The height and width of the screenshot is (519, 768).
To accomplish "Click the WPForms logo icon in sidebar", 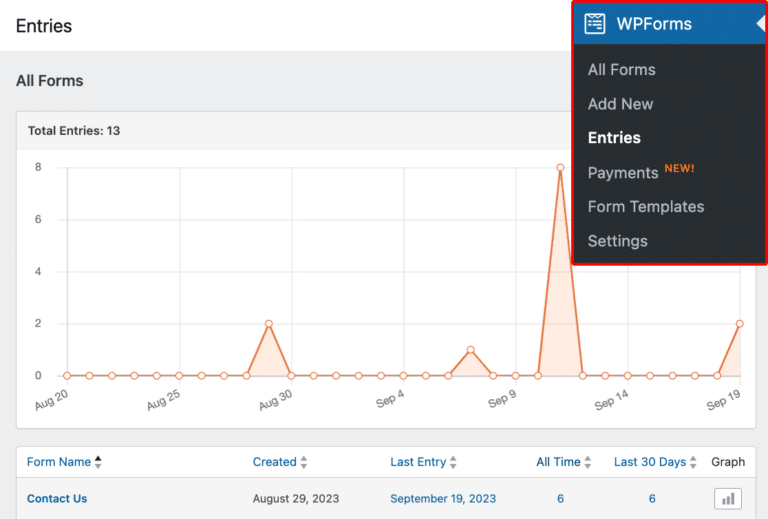I will 595,24.
